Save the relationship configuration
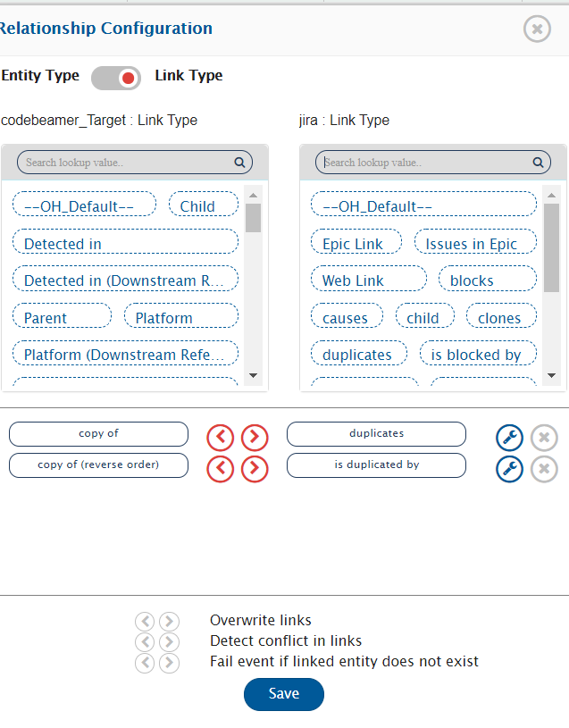The width and height of the screenshot is (569, 728). tap(284, 694)
